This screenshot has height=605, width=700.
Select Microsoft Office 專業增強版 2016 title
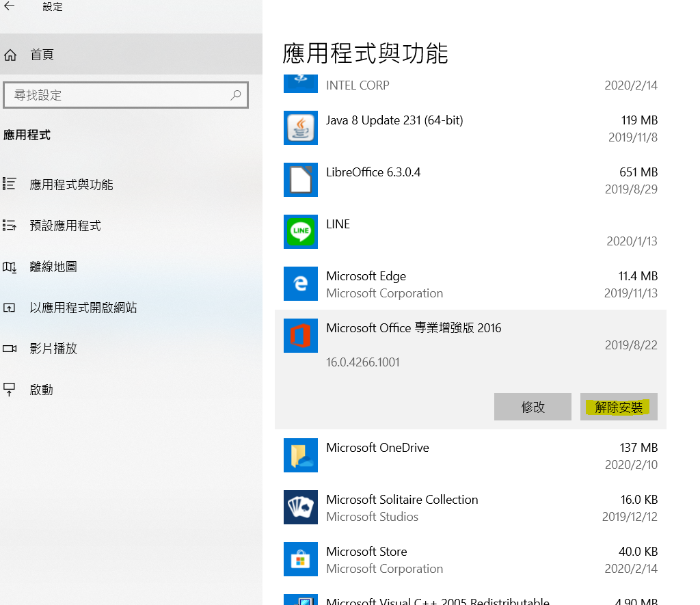click(x=414, y=328)
